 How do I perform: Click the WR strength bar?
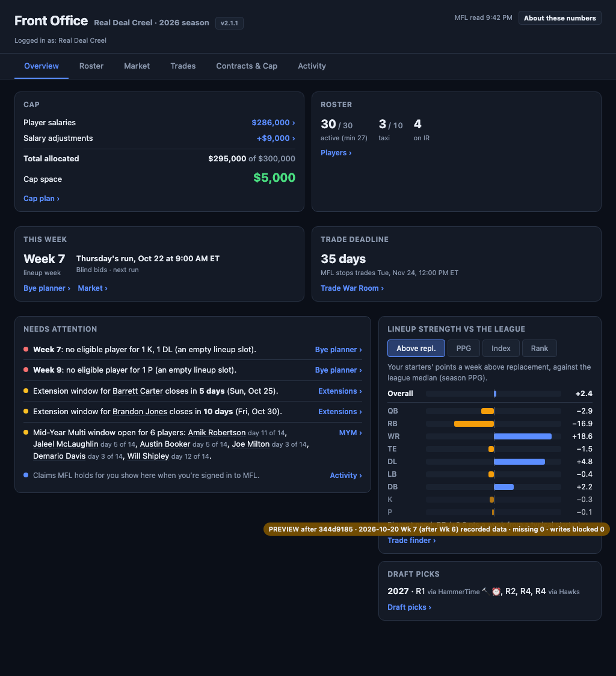[x=523, y=436]
